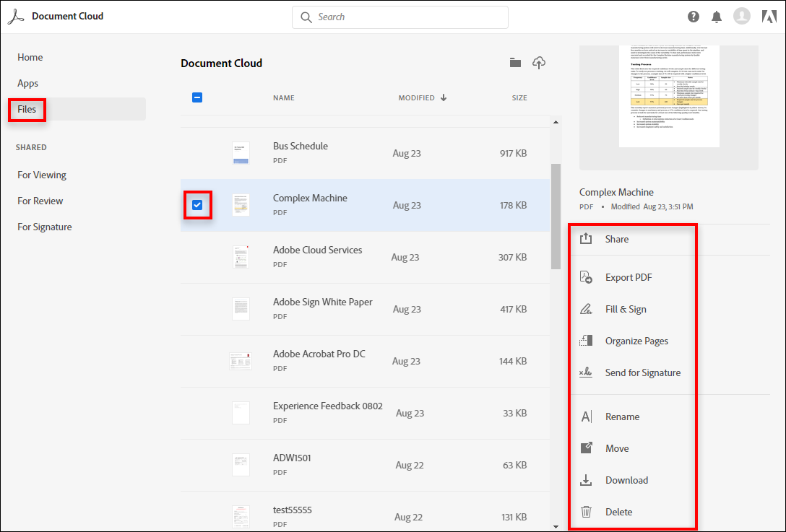Viewport: 786px width, 532px height.
Task: Toggle the select-all files checkbox
Action: 197,97
